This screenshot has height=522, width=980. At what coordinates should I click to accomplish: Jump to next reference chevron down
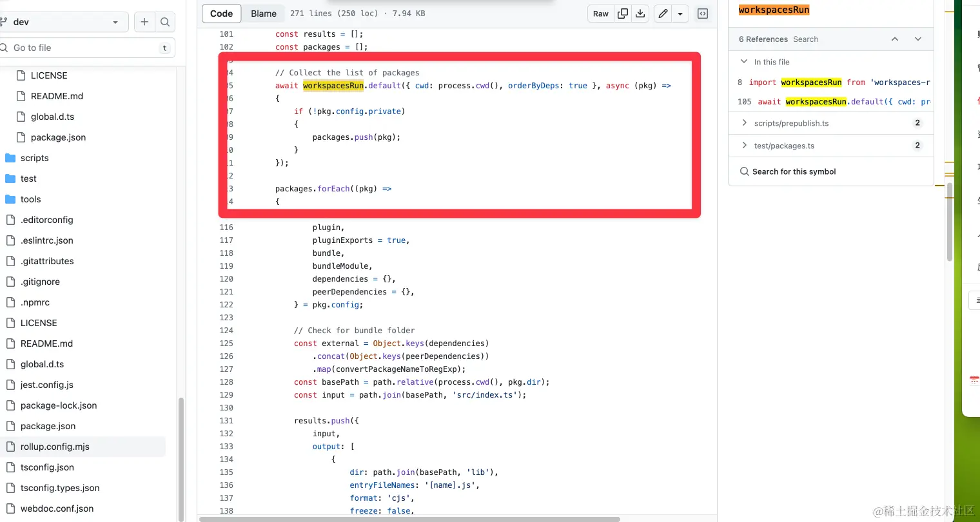918,39
